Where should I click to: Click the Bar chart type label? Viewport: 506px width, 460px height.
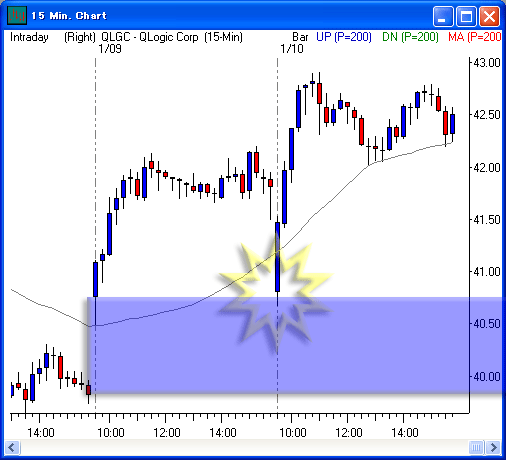[300, 37]
